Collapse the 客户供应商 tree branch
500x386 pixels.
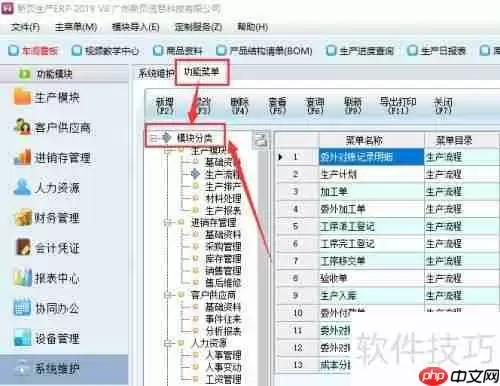(x=168, y=295)
